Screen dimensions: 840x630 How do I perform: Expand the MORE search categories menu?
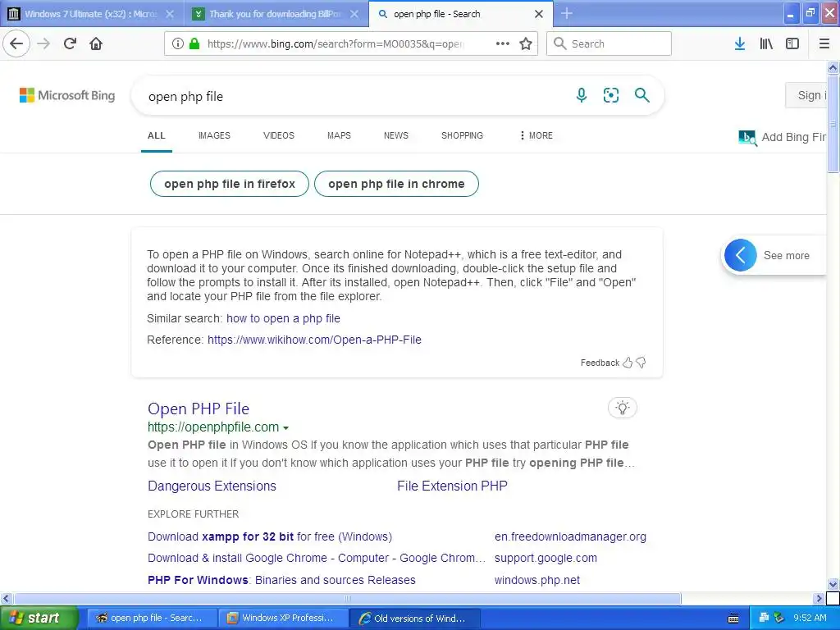(536, 135)
